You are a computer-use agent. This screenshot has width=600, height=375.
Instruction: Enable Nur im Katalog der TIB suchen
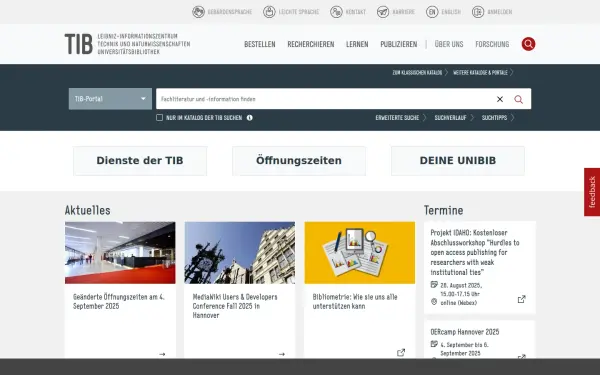(160, 117)
